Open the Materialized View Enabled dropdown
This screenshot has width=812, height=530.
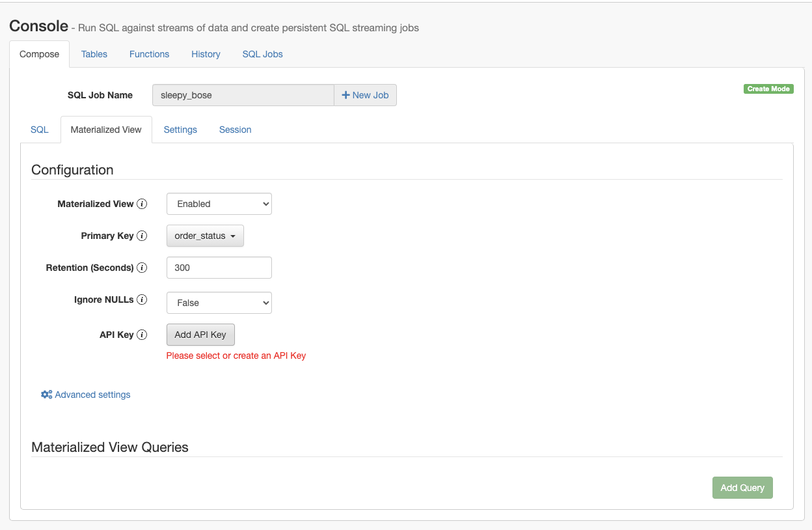[219, 204]
